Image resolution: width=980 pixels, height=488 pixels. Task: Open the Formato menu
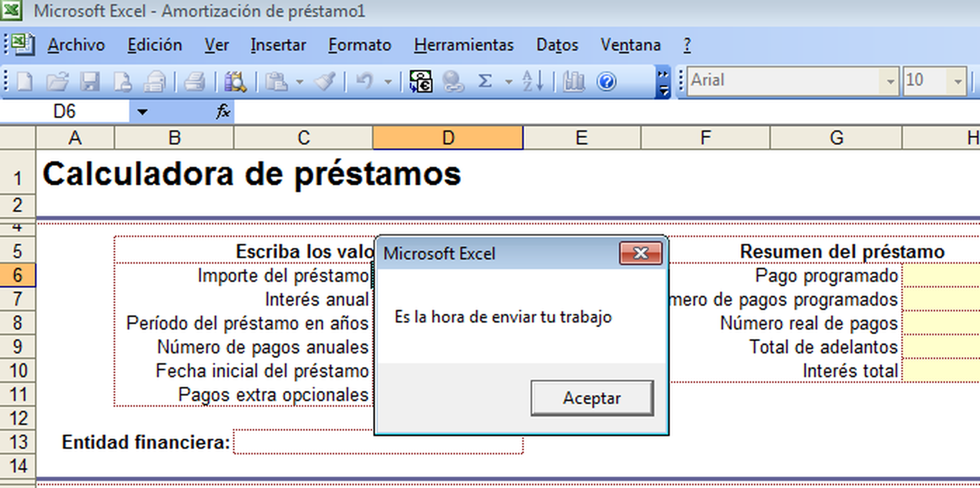360,45
